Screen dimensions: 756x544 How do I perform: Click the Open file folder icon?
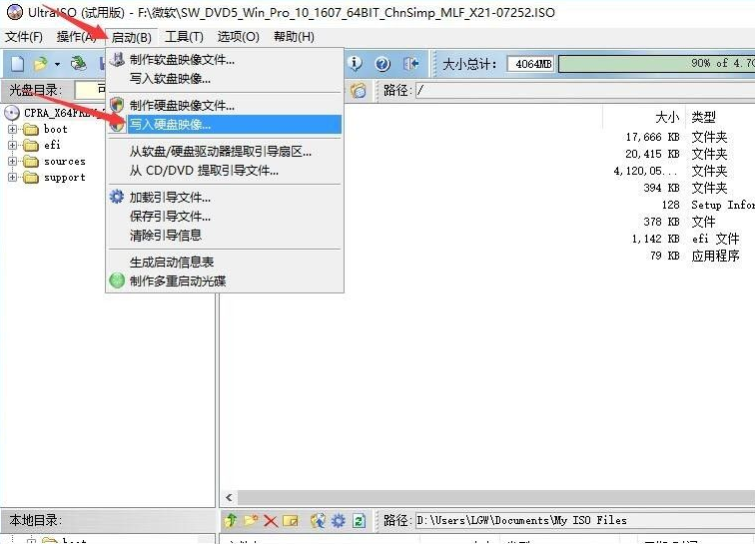click(x=39, y=64)
